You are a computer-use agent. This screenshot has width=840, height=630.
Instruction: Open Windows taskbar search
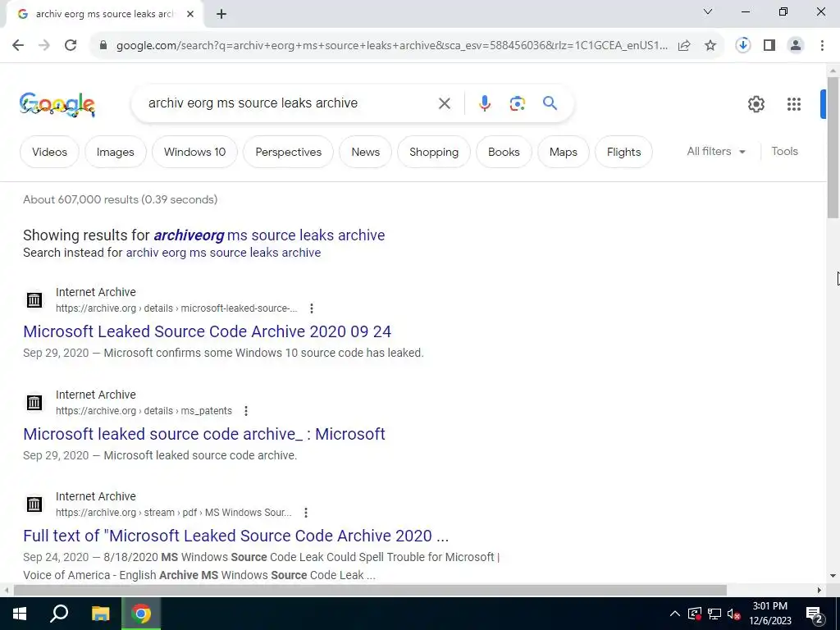59,614
